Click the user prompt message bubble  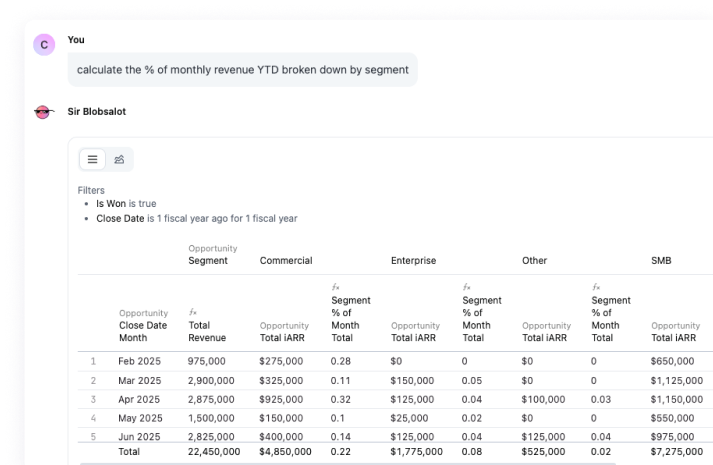coord(243,70)
